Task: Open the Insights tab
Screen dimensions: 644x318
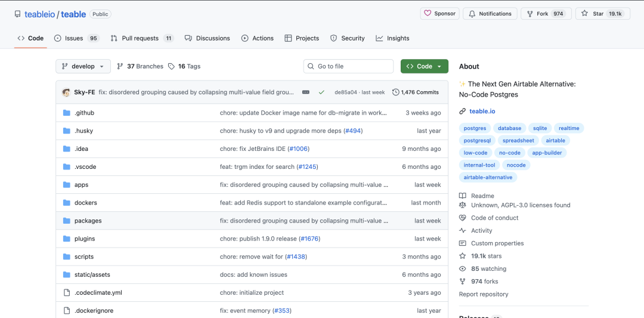Action: (392, 38)
